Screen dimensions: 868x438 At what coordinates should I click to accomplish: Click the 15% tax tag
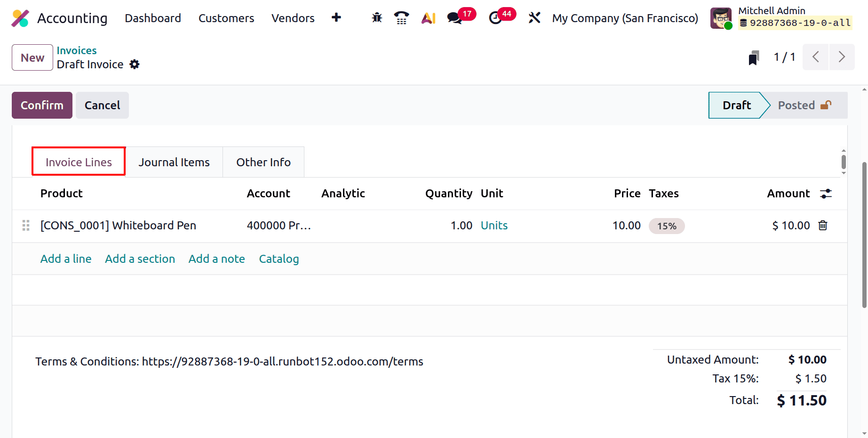[667, 226]
